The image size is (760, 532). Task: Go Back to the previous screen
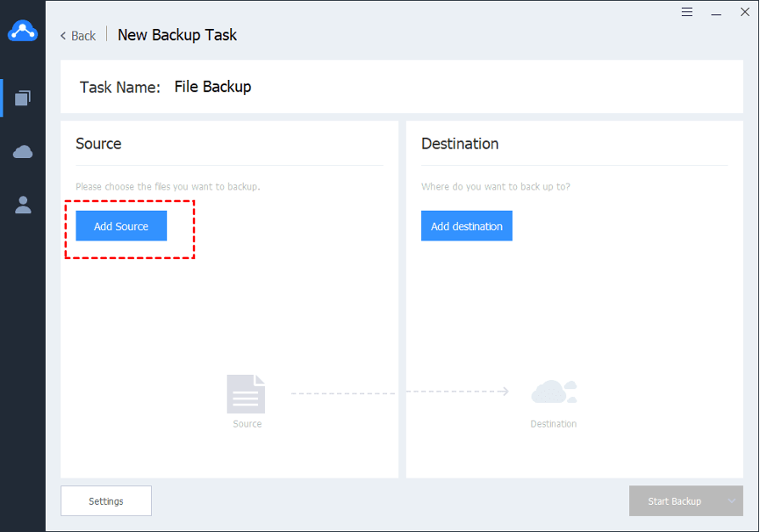[x=78, y=35]
